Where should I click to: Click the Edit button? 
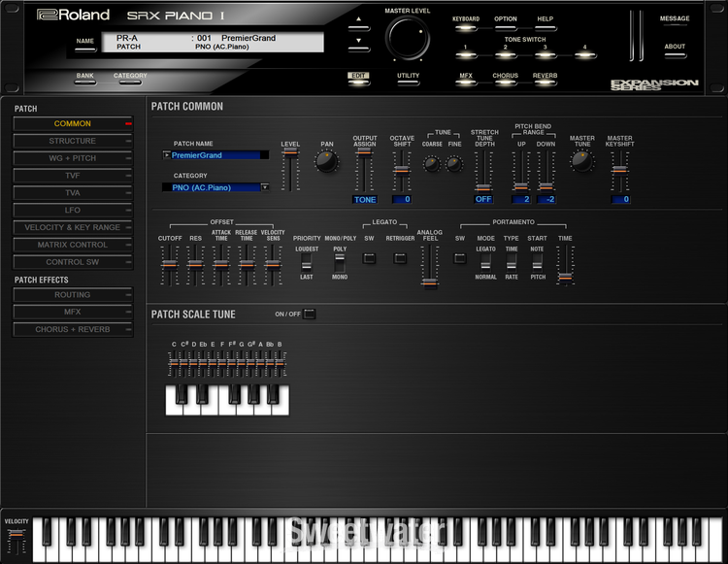358,83
